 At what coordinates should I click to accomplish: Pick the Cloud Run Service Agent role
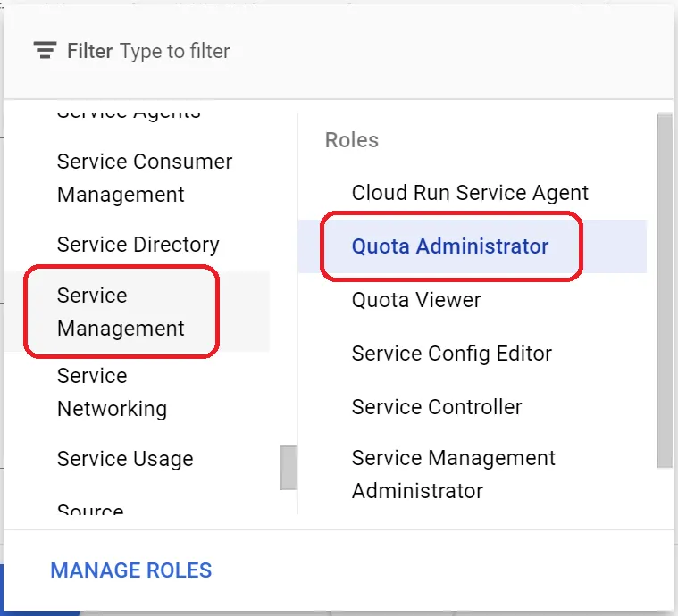[470, 193]
